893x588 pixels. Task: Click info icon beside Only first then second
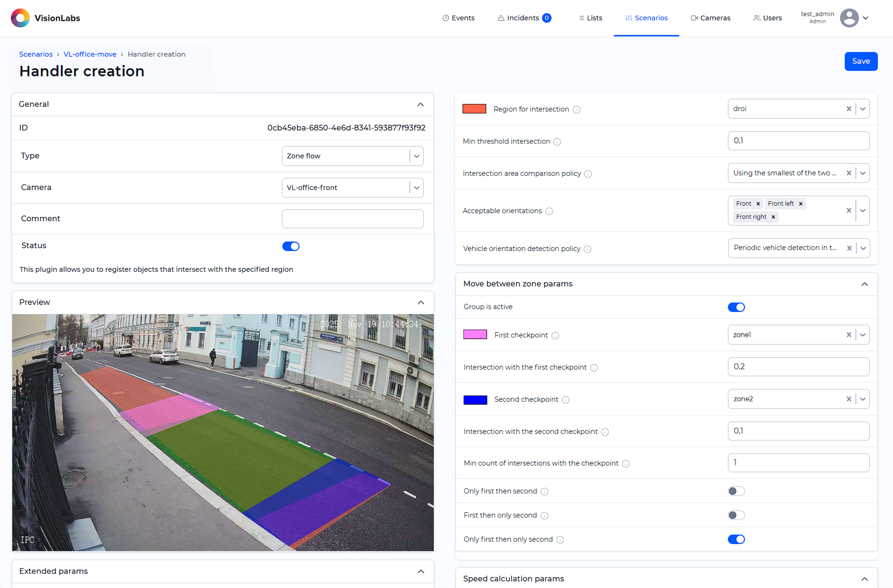[544, 492]
